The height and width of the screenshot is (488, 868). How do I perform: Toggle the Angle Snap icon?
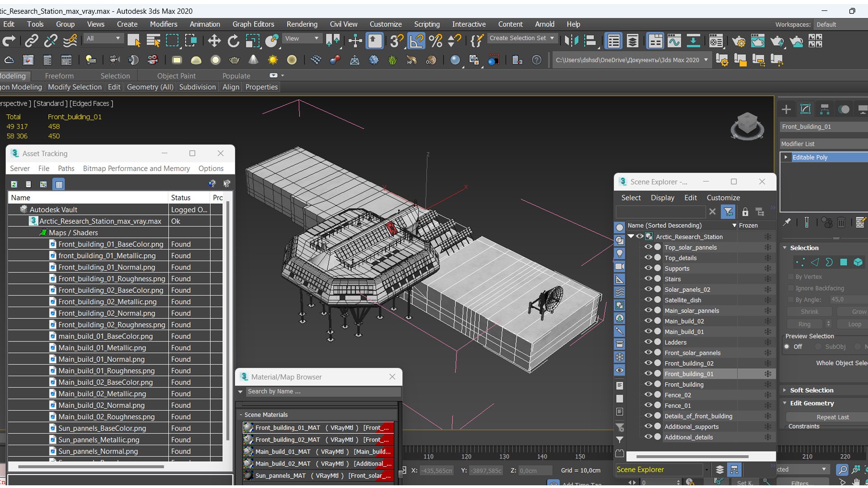point(416,41)
